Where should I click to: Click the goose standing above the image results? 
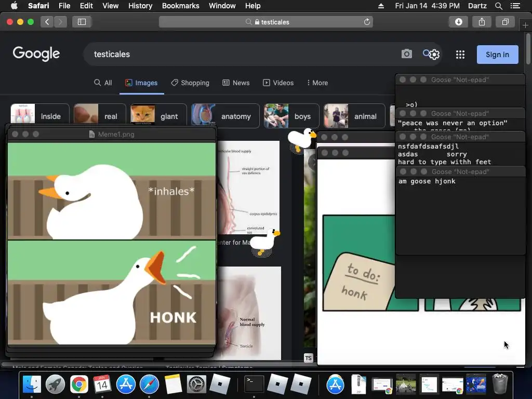pos(301,140)
